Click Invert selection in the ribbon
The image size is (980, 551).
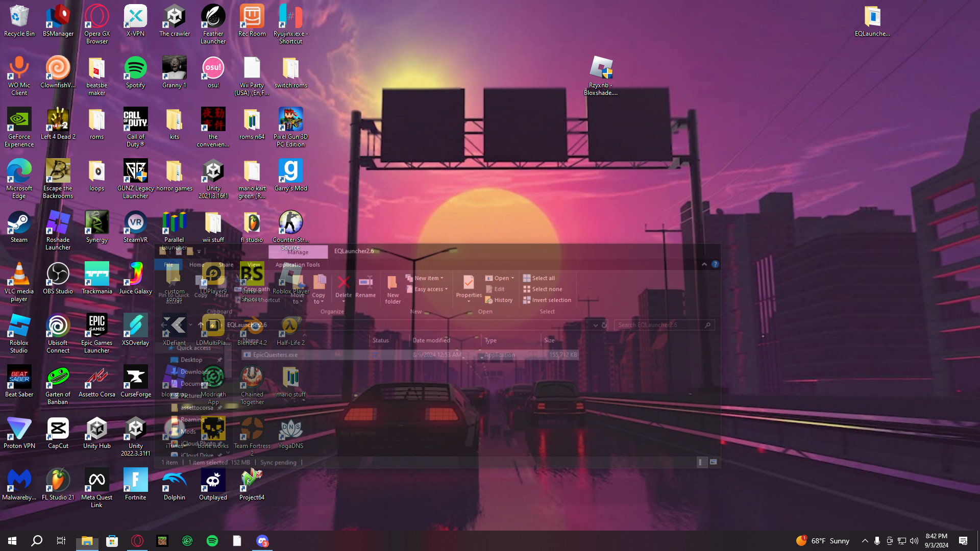pyautogui.click(x=547, y=300)
